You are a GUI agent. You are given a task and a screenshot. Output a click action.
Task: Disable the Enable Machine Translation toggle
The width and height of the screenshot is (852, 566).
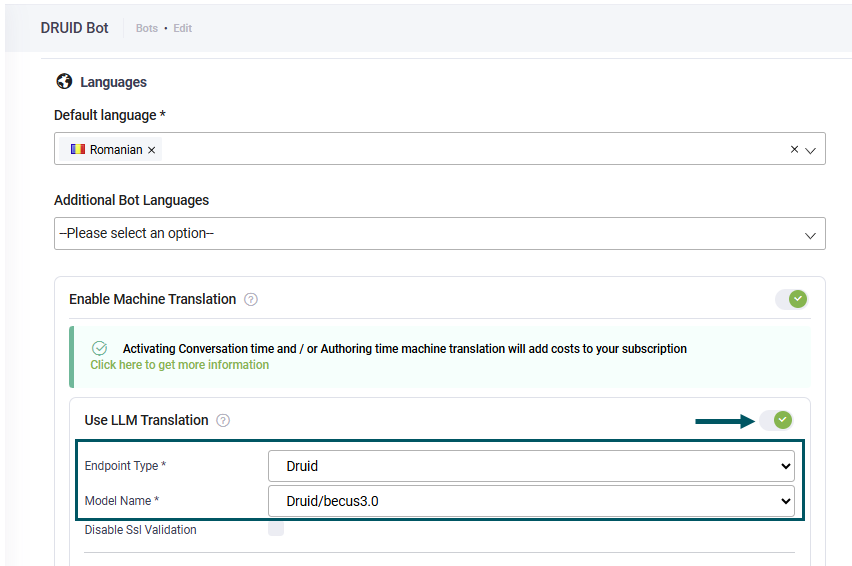pyautogui.click(x=791, y=299)
